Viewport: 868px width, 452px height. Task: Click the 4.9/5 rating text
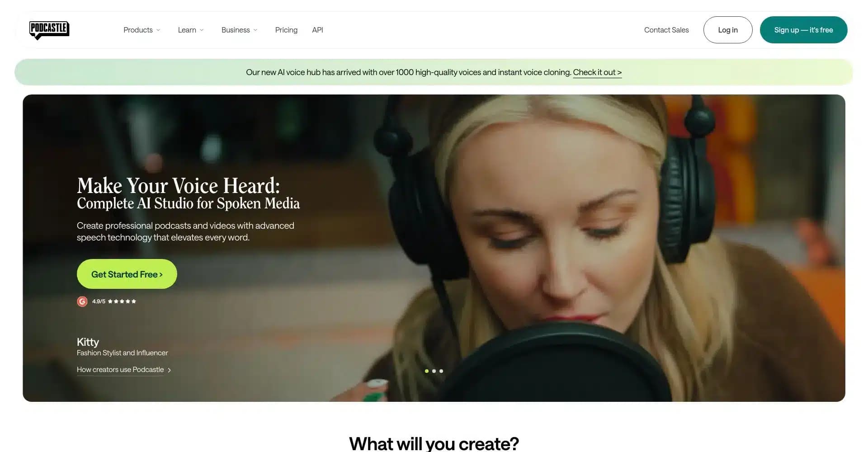click(99, 301)
